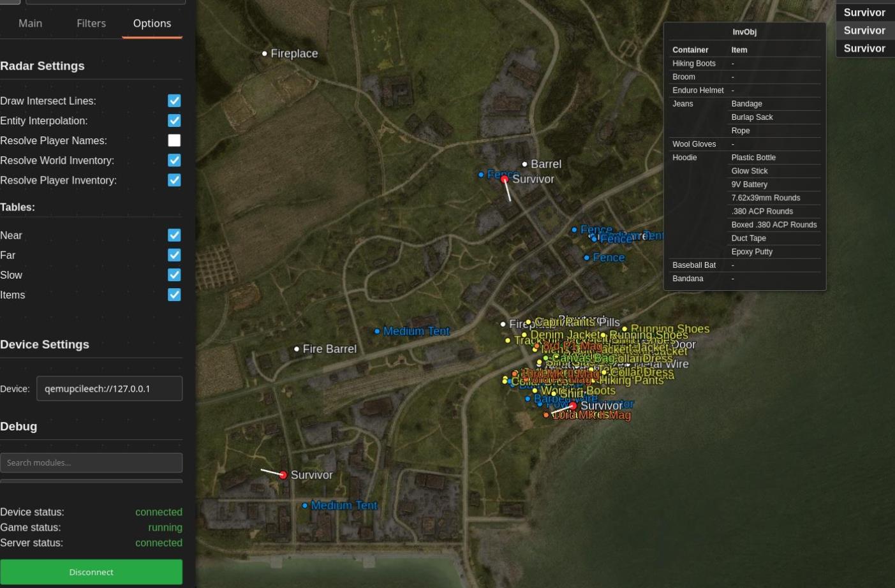Open the Filters tab
Image resolution: width=895 pixels, height=588 pixels.
91,24
